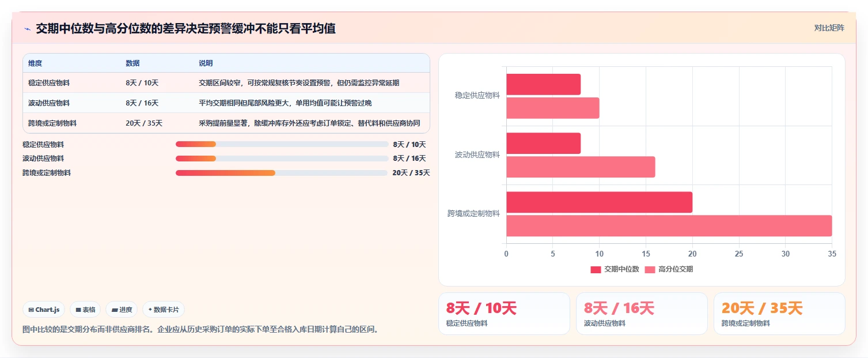Click description starting 平均交期相同
This screenshot has height=358, width=868.
(x=285, y=103)
